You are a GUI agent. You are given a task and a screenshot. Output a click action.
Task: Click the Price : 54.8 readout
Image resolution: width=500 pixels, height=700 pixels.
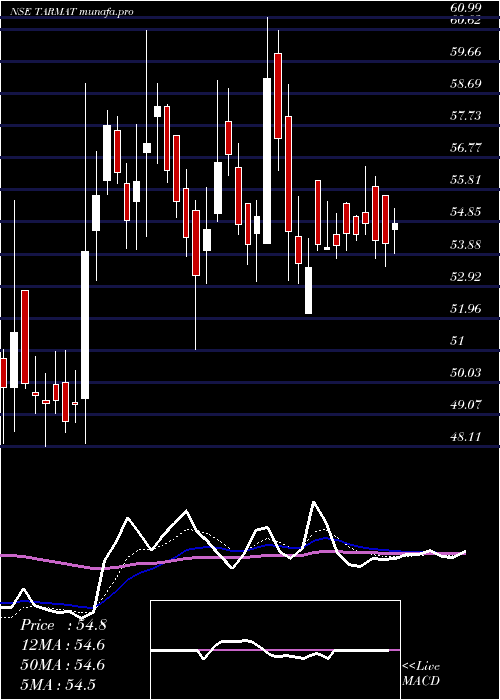pos(62,625)
